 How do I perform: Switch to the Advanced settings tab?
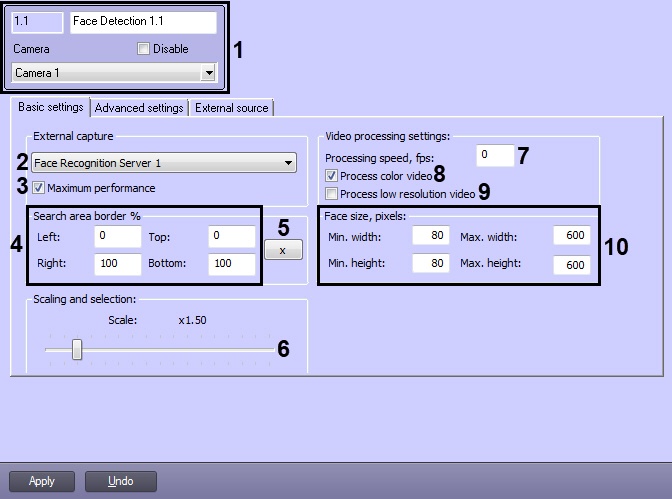coord(139,108)
